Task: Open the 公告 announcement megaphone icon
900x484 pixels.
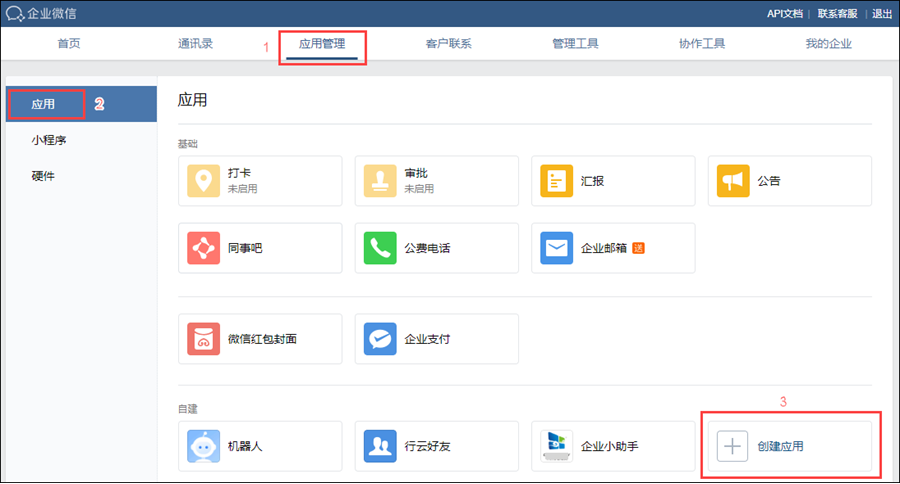Action: pos(733,181)
